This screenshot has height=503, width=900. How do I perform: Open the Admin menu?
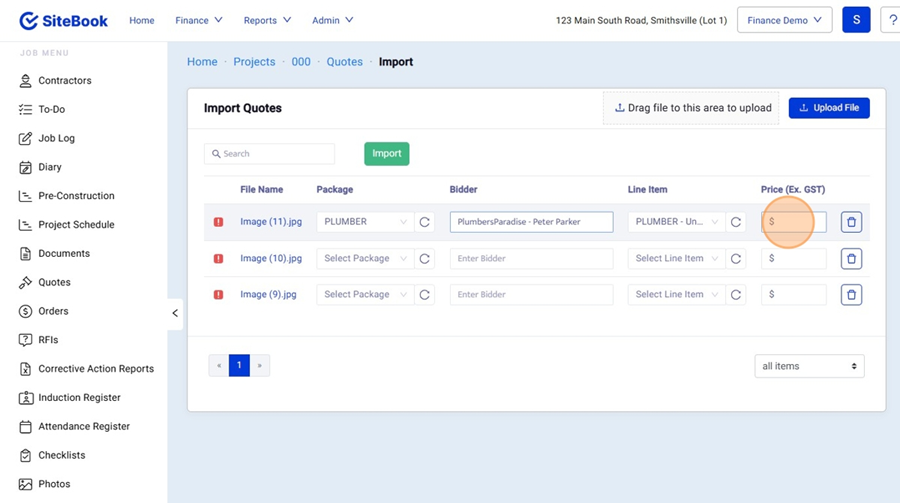pos(332,20)
